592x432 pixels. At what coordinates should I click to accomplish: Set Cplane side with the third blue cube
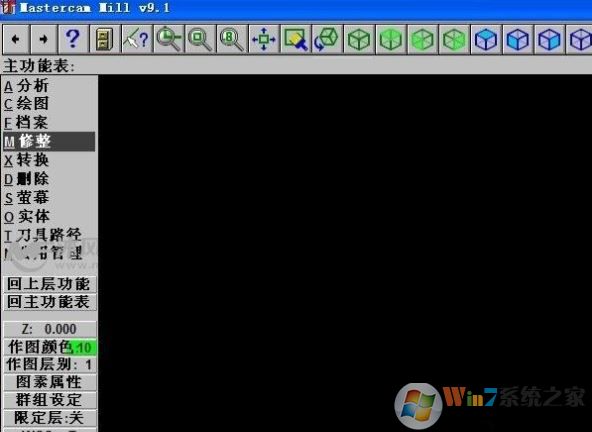(549, 39)
